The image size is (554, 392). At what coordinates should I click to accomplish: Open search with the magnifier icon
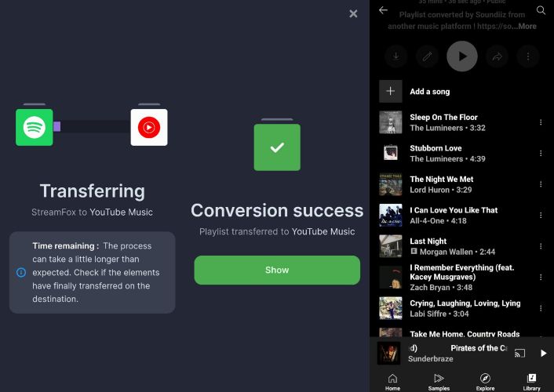coord(541,10)
